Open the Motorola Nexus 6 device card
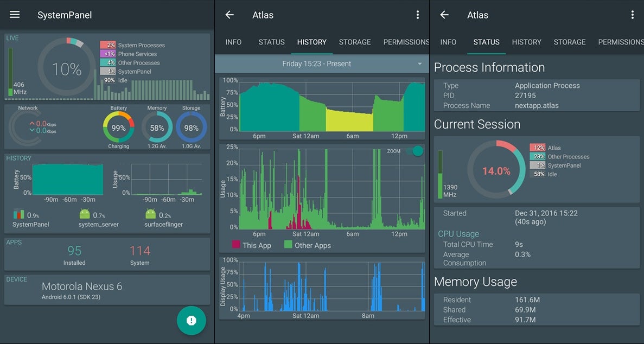 tap(107, 290)
